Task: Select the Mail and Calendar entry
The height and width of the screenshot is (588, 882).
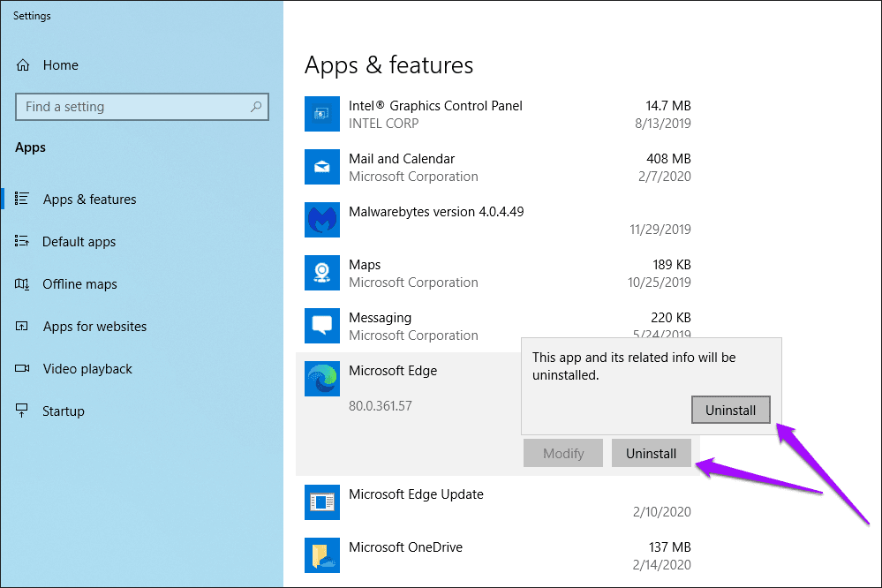Action: pos(498,167)
